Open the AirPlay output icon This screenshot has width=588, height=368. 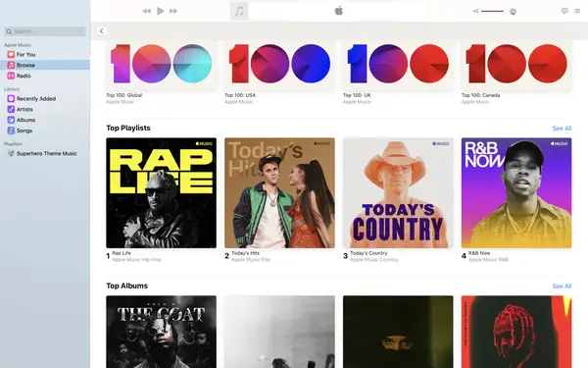(513, 12)
